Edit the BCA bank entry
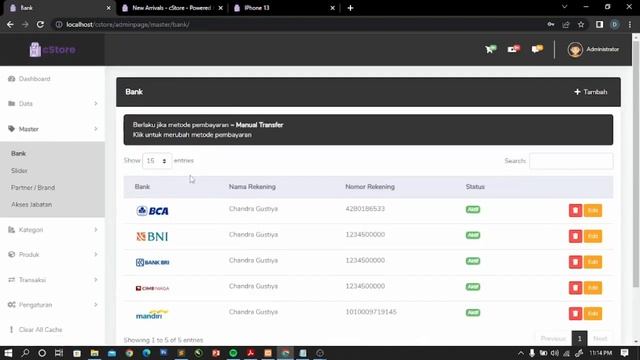Screen dimensions: 640x360 pos(593,210)
